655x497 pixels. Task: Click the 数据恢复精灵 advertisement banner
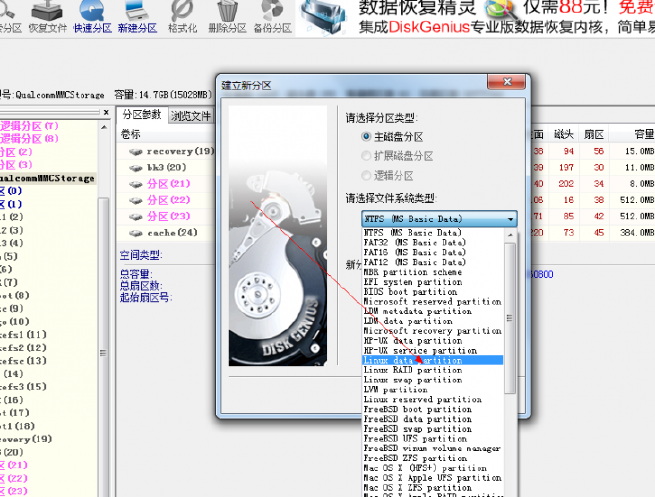coord(475,18)
